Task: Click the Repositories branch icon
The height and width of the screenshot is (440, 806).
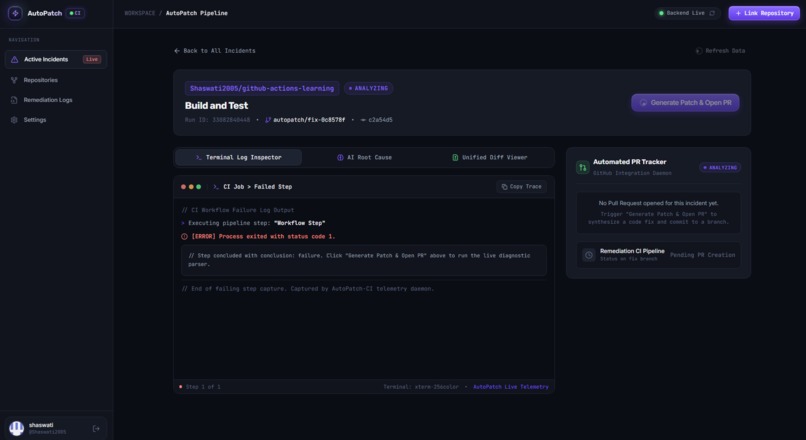Action: (x=14, y=80)
